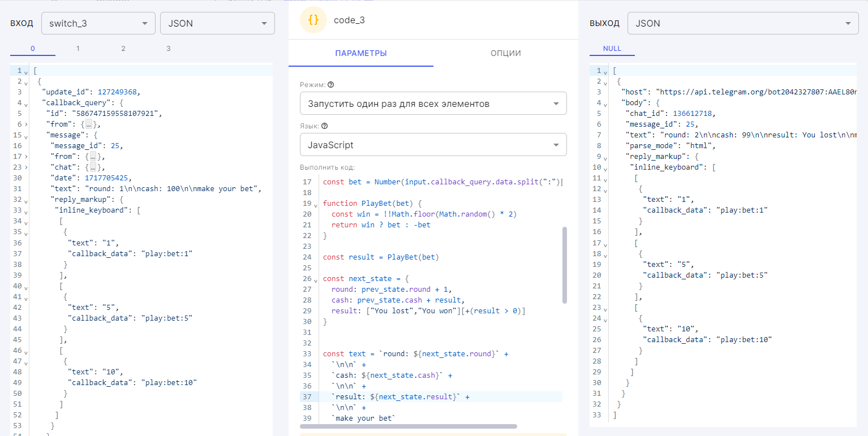
Task: Click "play:bet:10" callback_data in output JSON
Action: coord(744,339)
